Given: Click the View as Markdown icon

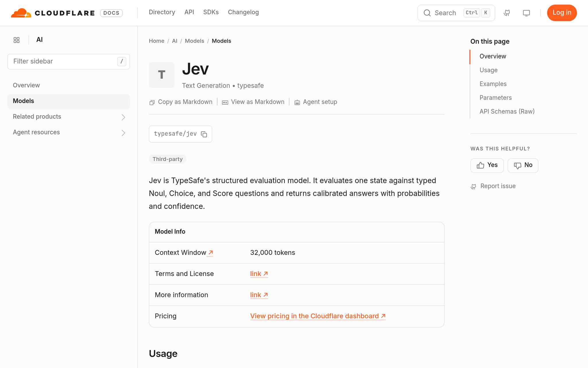Looking at the screenshot, I should (225, 102).
